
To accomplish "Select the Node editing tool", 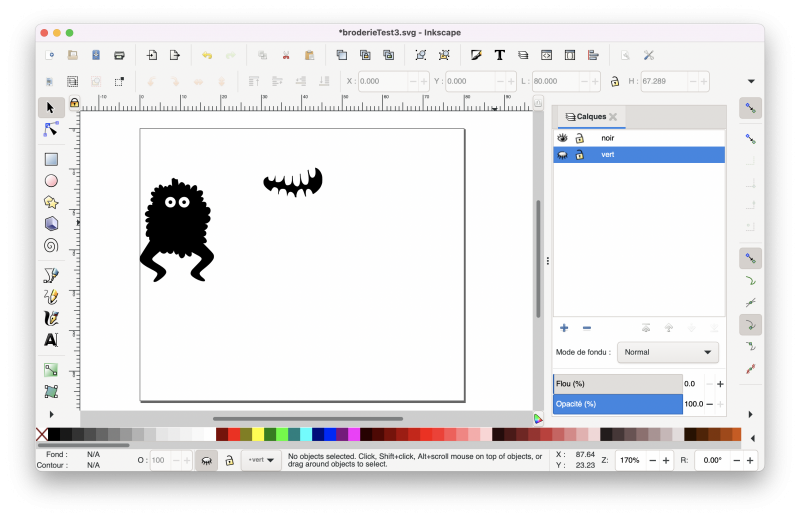I will click(x=51, y=130).
